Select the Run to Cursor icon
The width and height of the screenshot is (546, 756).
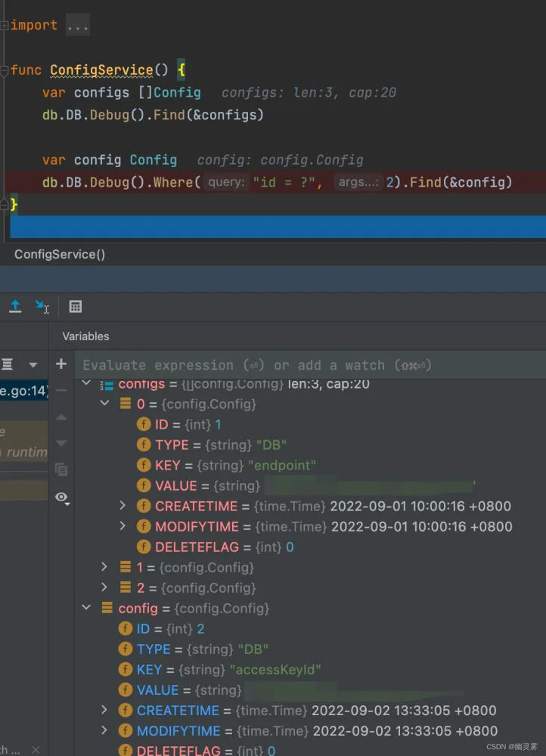coord(42,306)
